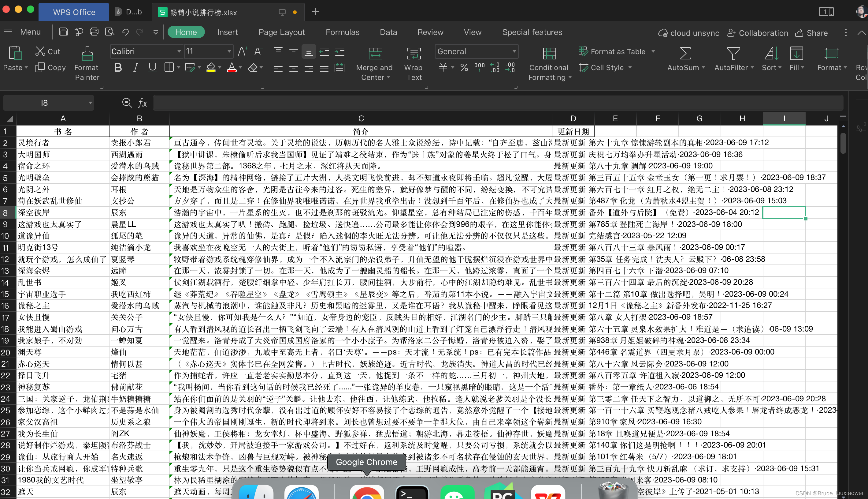Select the Formulas ribbon tab
This screenshot has width=868, height=499.
(x=343, y=32)
